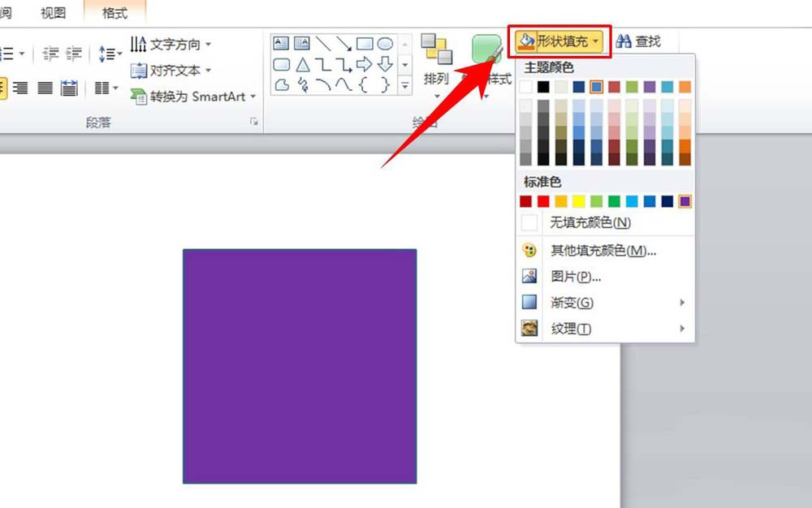Choose the rectangle shape in gallery
The width and height of the screenshot is (812, 508).
click(x=365, y=44)
